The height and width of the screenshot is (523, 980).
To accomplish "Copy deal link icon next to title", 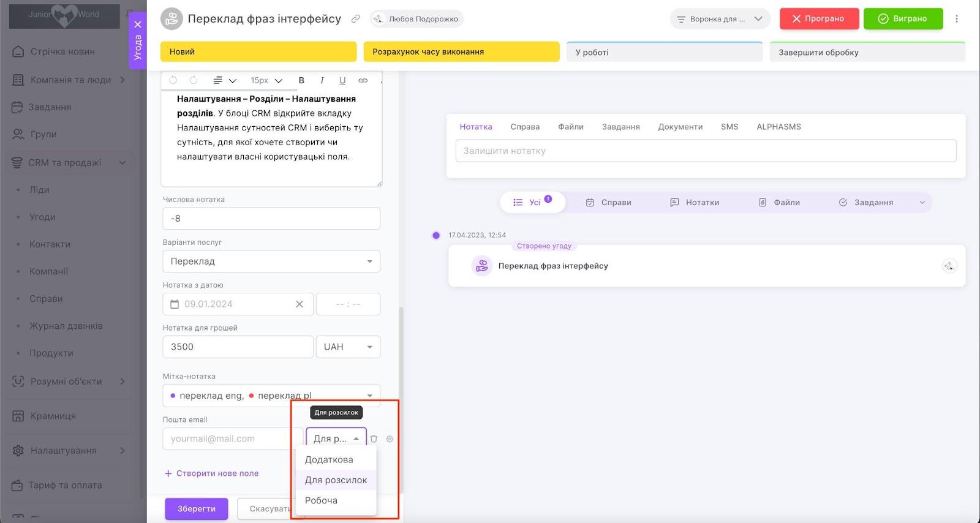I will 355,19.
